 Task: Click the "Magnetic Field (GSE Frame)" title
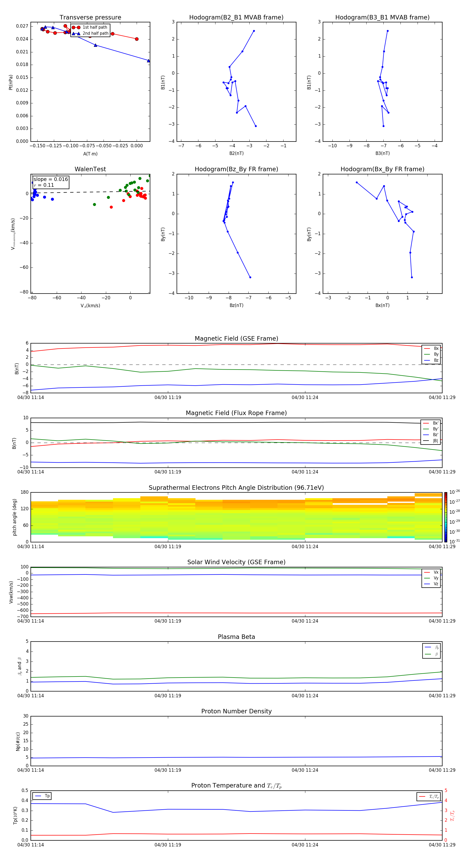pos(236,339)
